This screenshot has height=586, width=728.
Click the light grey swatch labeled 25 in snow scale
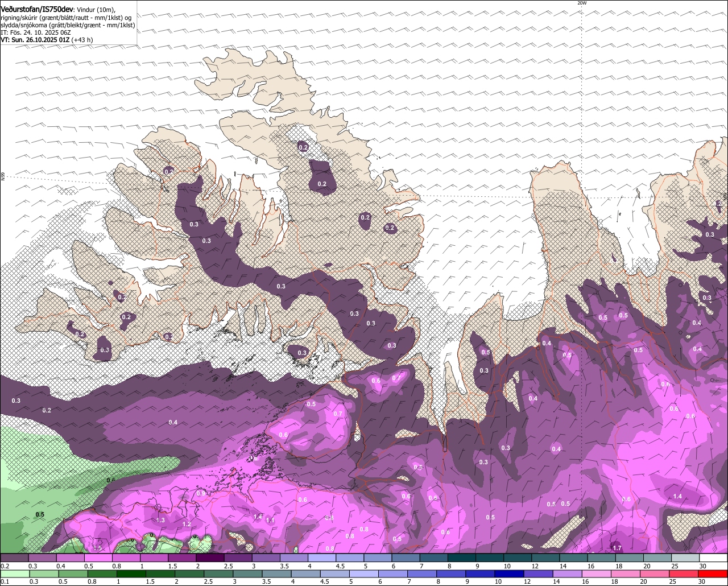pyautogui.click(x=686, y=558)
